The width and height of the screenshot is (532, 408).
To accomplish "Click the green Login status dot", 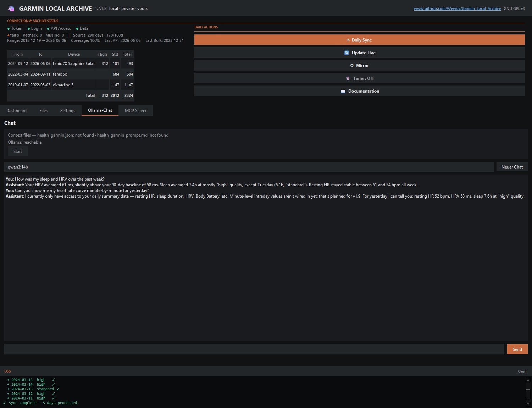I will [x=29, y=29].
